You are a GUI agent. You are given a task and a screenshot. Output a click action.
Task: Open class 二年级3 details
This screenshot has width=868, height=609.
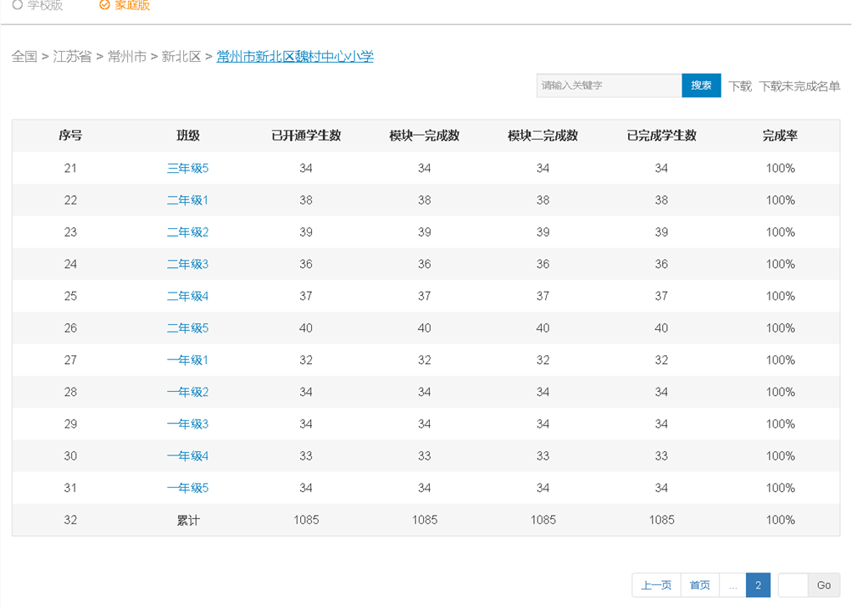(x=187, y=265)
